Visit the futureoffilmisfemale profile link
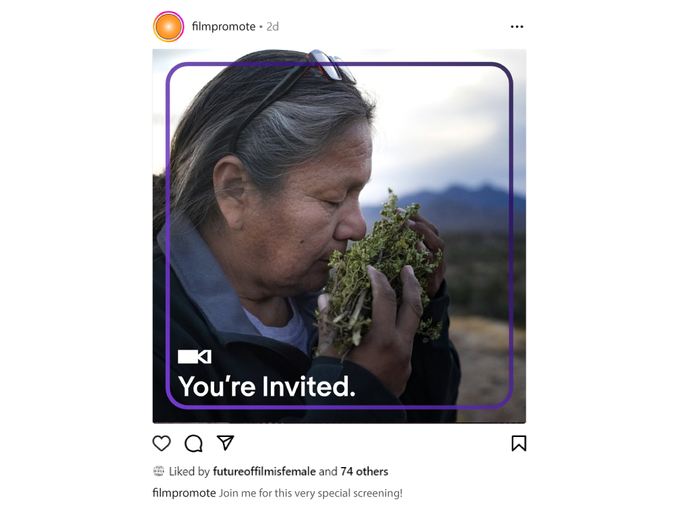The image size is (680, 515). point(264,471)
